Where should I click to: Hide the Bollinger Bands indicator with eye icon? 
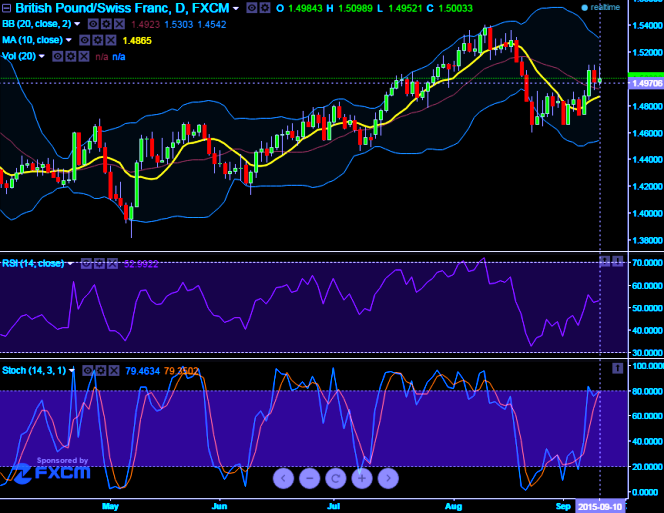(x=93, y=24)
